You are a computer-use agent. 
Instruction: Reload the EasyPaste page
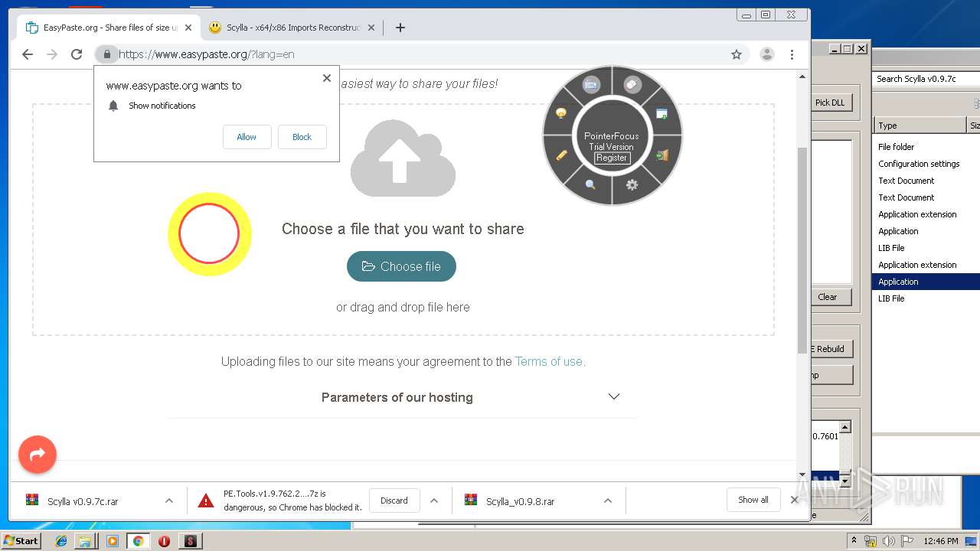coord(77,54)
